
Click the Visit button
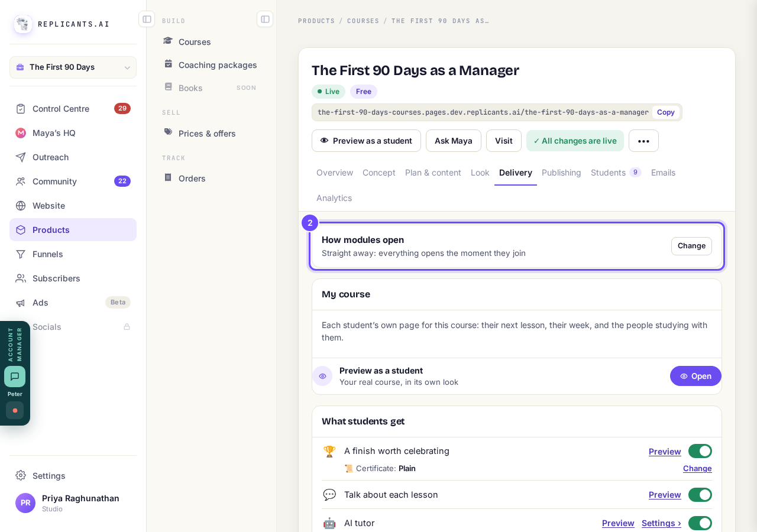tap(504, 141)
